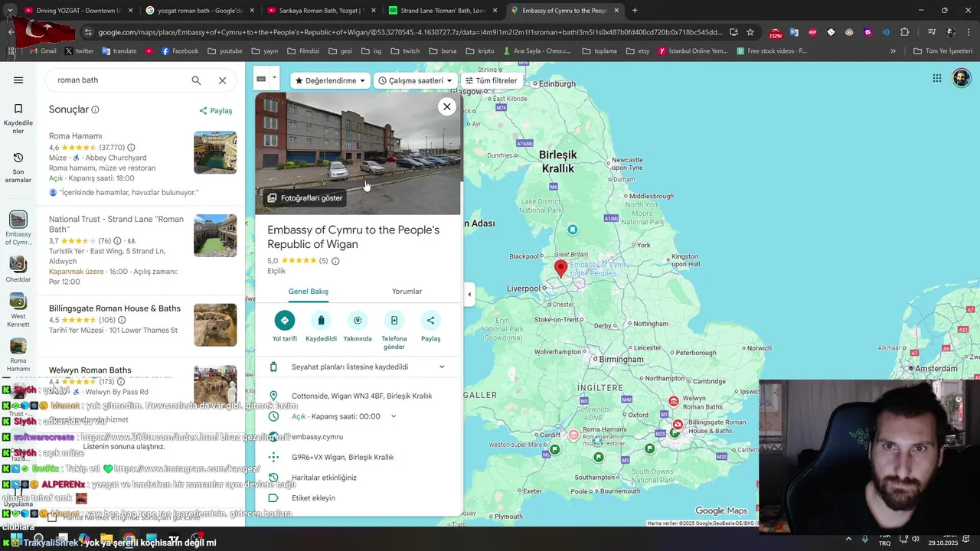Open Son aramalar recent searches
Screen dimensions: 980x551
tap(18, 168)
